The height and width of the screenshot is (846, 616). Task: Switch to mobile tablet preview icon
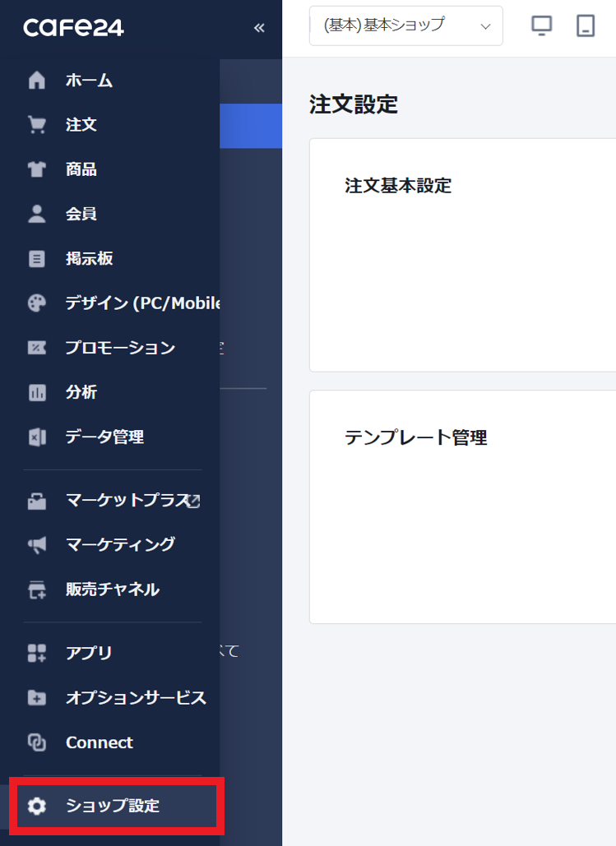coord(586,26)
